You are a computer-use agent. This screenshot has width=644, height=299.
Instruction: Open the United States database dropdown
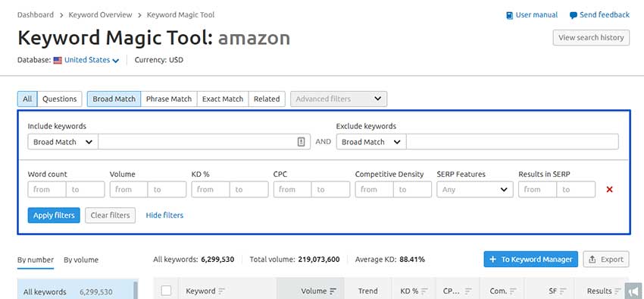click(92, 60)
